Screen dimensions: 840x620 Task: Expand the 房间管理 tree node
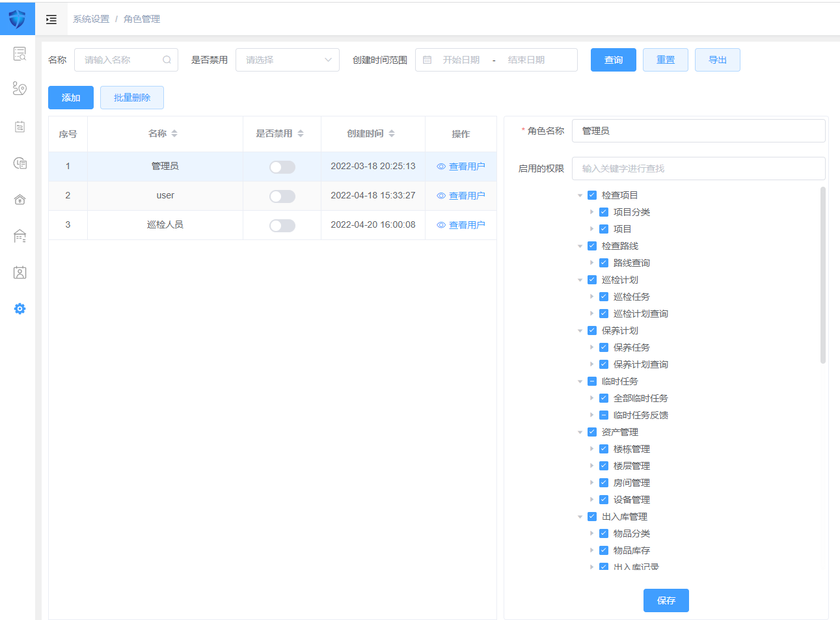pyautogui.click(x=592, y=483)
